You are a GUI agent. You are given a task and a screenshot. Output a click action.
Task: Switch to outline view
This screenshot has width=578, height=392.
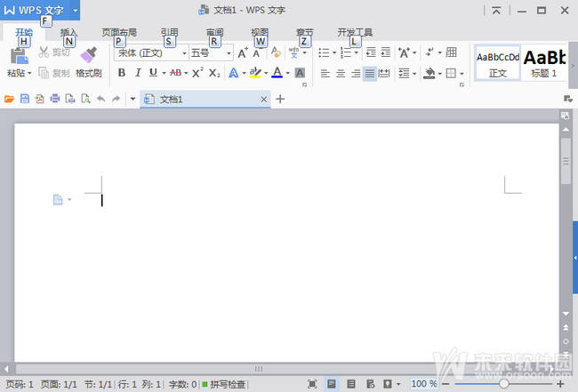tap(351, 384)
